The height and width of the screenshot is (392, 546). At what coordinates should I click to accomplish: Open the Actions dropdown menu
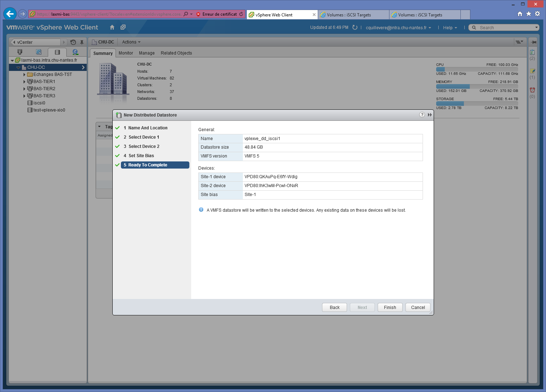131,42
